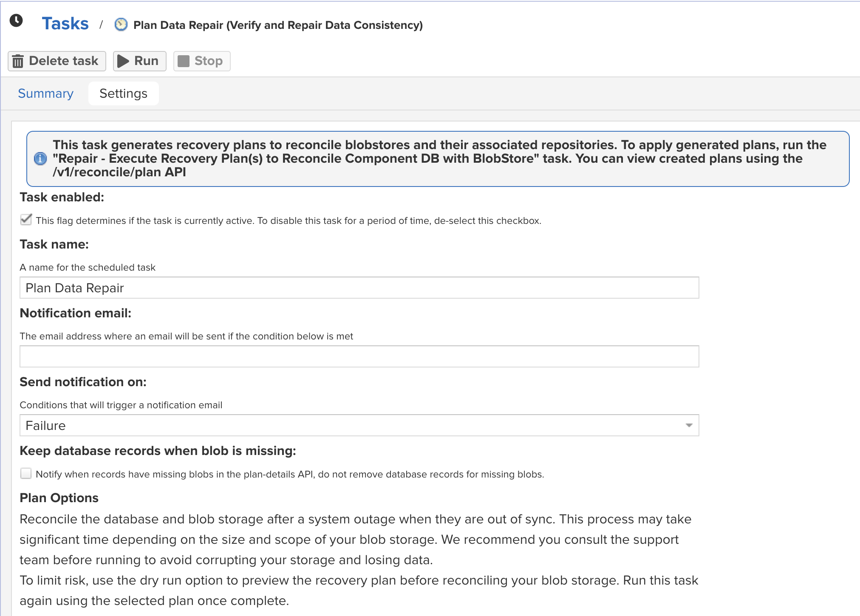
Task: Click the black clock icon beside Tasks
Action: [16, 20]
